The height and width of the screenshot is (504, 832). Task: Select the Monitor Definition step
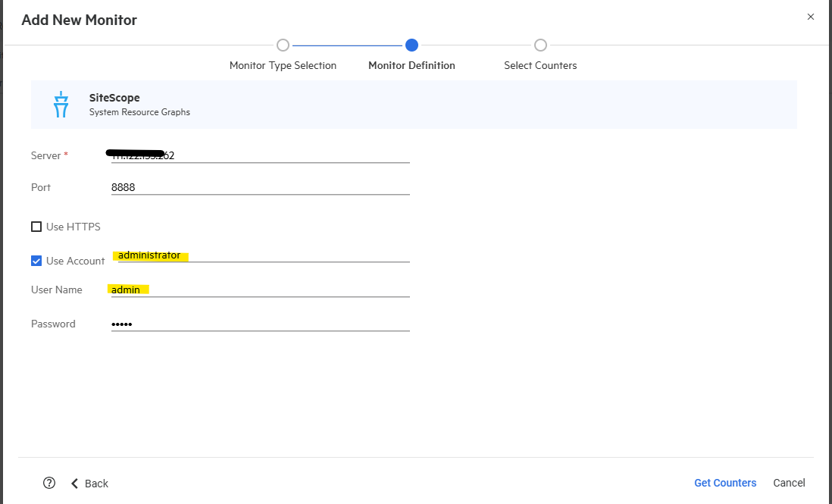pyautogui.click(x=411, y=45)
